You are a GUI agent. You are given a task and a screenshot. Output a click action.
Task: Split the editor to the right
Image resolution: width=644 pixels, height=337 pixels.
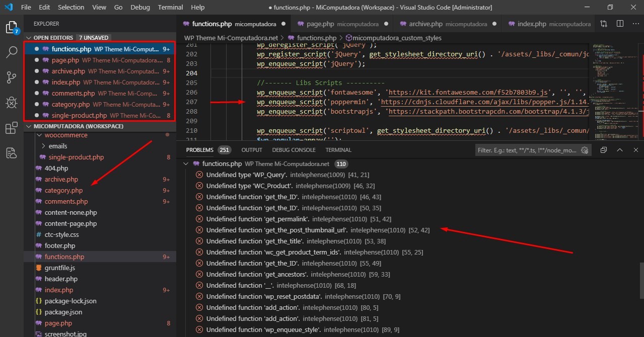620,24
